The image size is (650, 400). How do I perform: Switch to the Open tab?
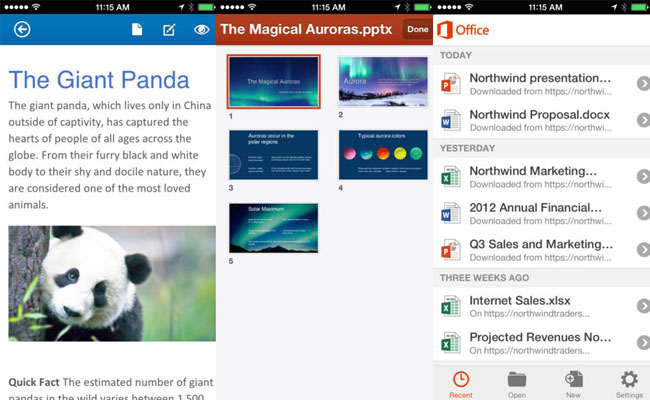tap(517, 384)
